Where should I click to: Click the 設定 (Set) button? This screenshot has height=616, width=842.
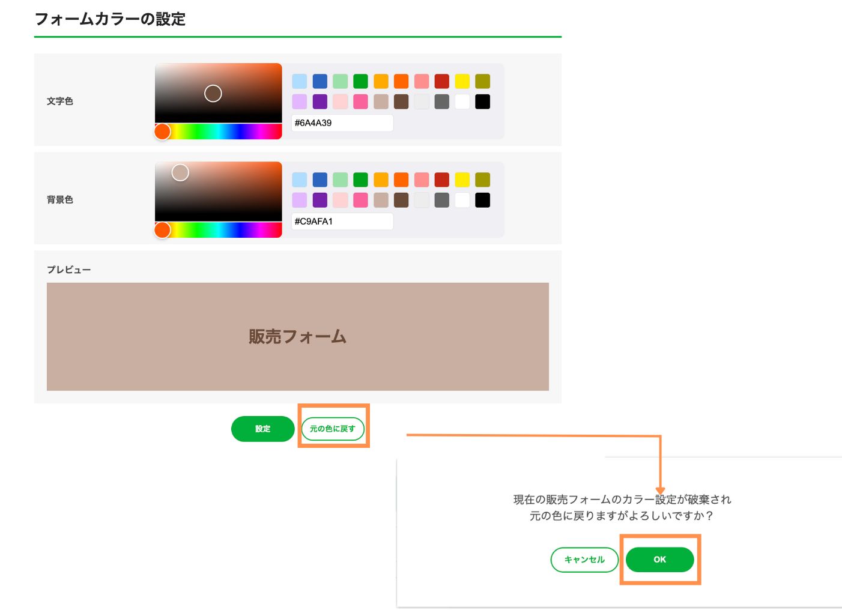tap(262, 429)
